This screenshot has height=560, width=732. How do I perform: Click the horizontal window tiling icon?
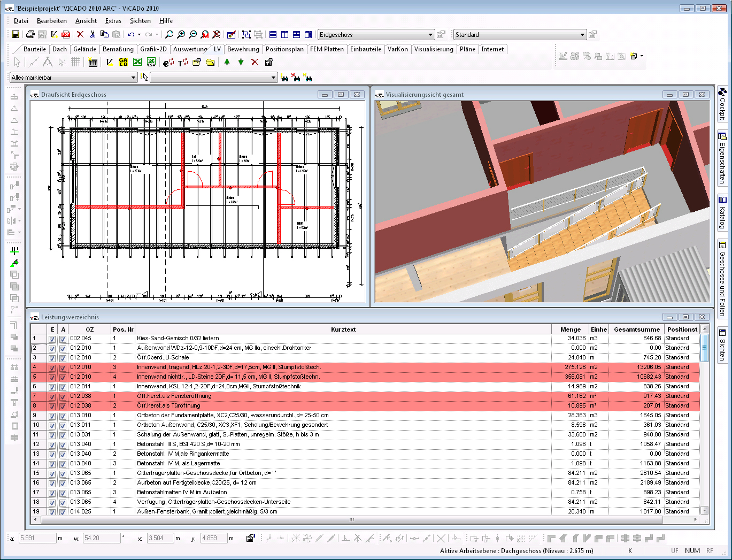click(273, 34)
